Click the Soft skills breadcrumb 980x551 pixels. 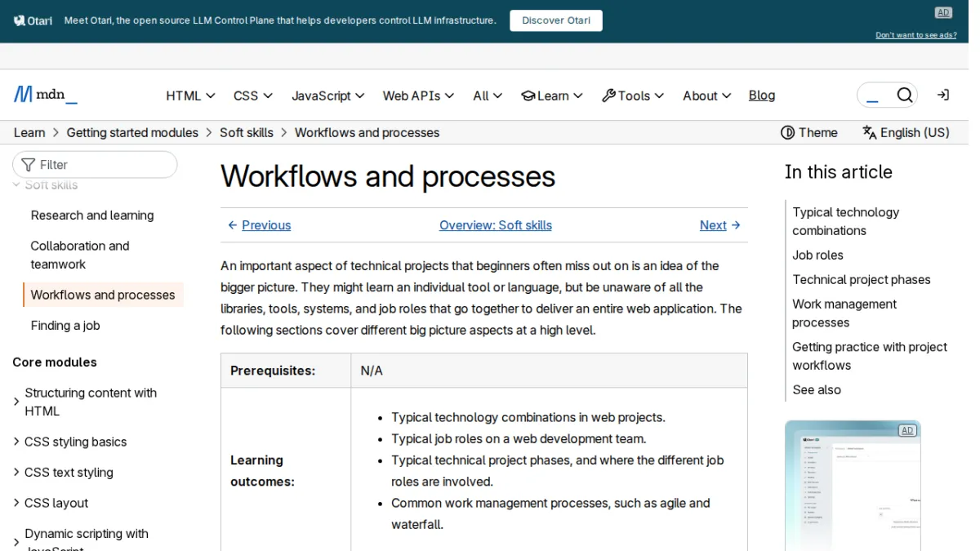pos(247,132)
